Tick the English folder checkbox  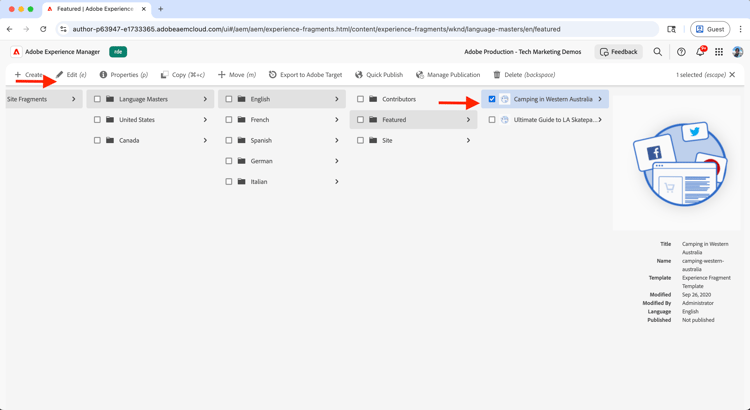click(x=229, y=99)
